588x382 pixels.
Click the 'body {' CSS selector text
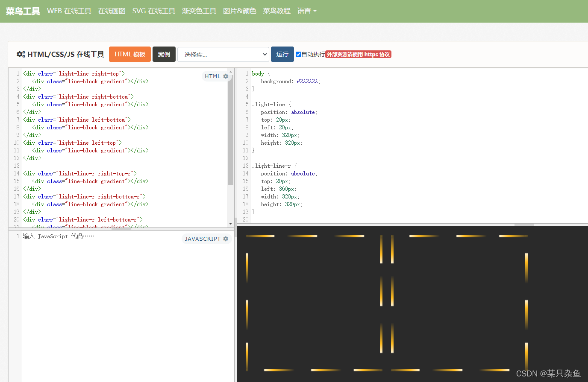261,73
